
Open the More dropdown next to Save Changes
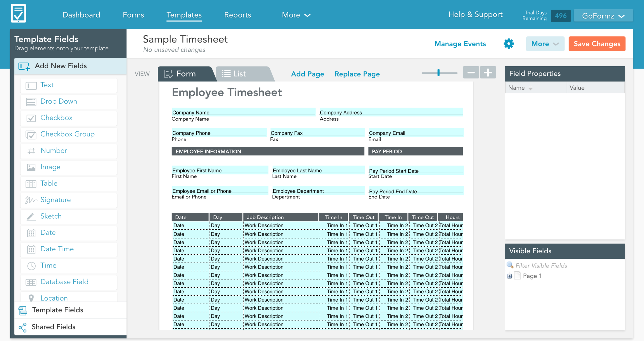[x=545, y=44]
